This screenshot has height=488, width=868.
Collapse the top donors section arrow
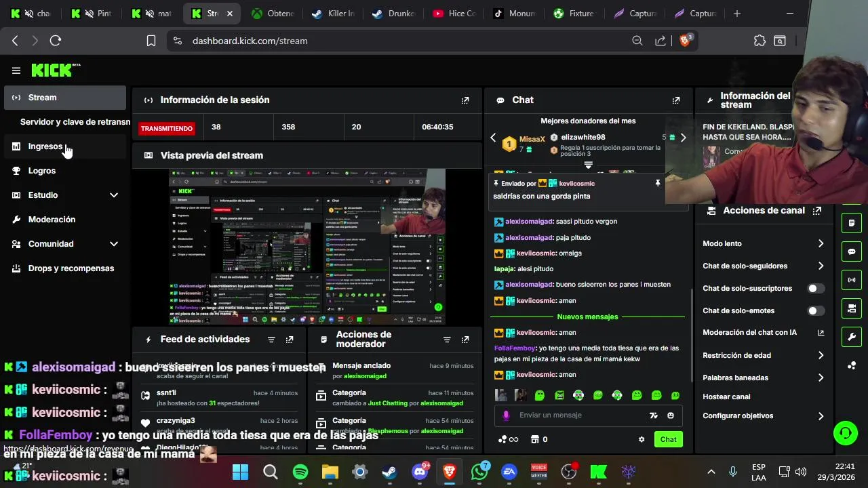click(x=589, y=165)
